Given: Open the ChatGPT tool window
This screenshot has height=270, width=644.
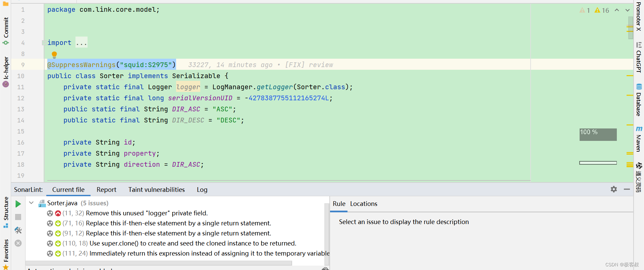Looking at the screenshot, I should pyautogui.click(x=639, y=57).
